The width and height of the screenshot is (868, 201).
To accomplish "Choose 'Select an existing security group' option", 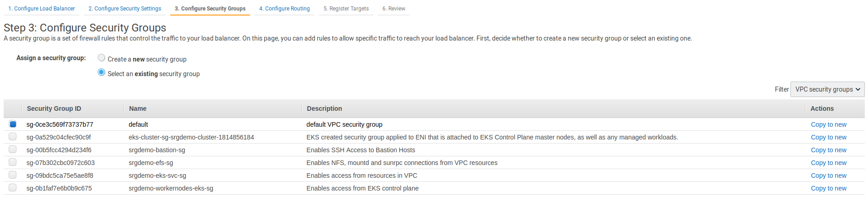I will [x=102, y=72].
